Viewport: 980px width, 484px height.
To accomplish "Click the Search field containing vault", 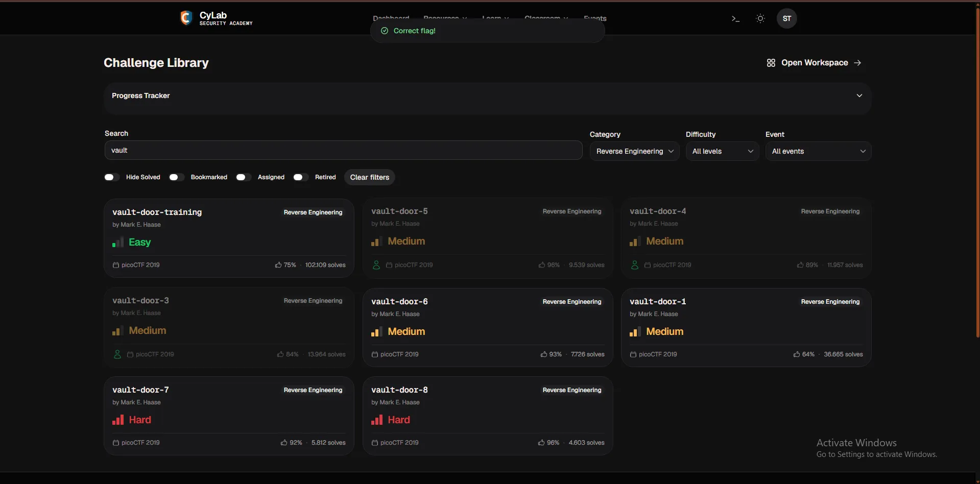I will pos(343,150).
